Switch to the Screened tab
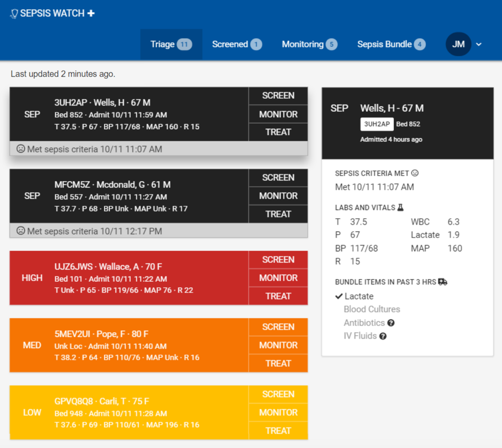Image resolution: width=502 pixels, height=448 pixels. (x=237, y=44)
